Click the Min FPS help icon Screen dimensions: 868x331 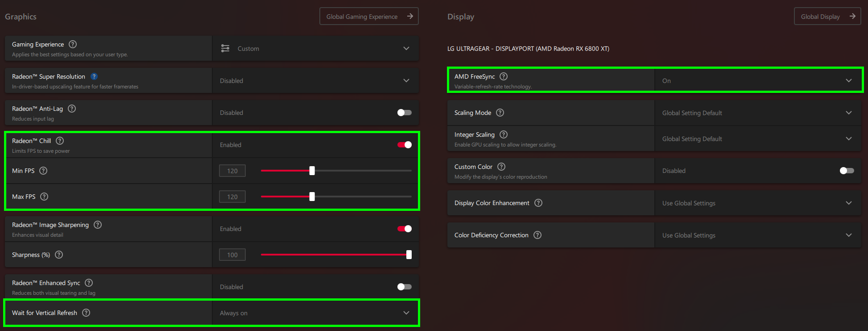pyautogui.click(x=43, y=171)
